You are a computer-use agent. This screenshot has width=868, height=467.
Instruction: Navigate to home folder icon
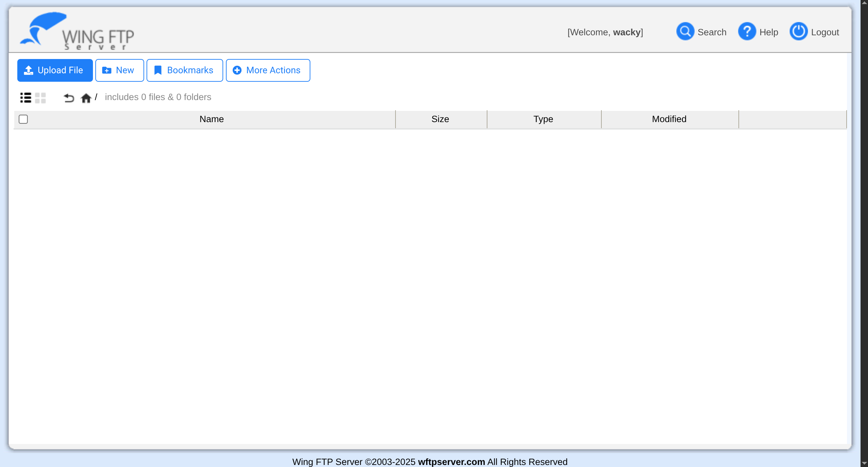86,98
